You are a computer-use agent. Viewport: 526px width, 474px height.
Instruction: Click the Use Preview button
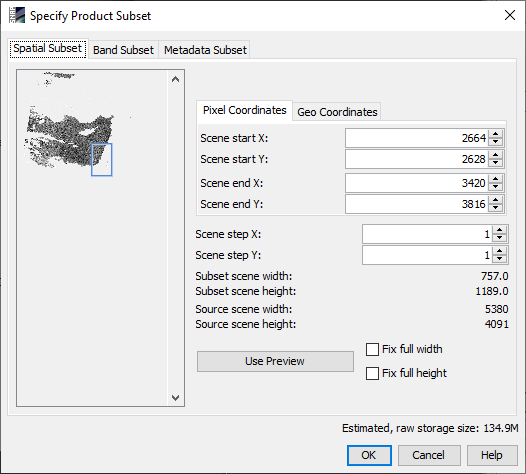275,361
